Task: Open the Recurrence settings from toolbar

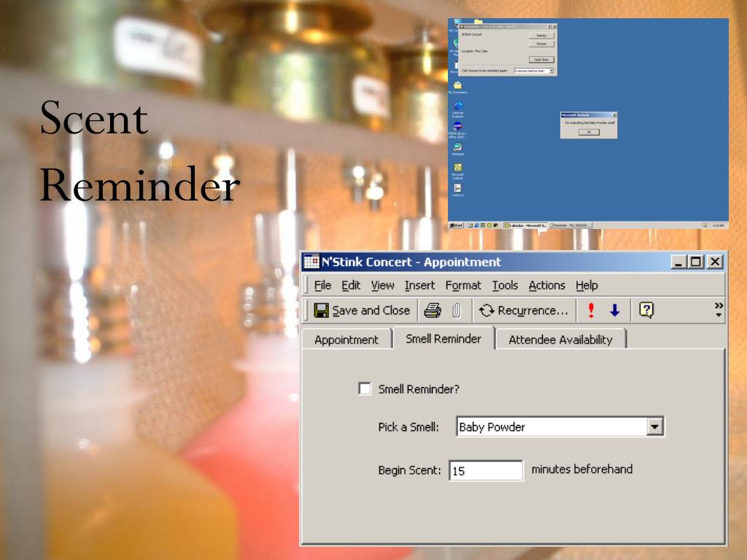Action: (524, 311)
